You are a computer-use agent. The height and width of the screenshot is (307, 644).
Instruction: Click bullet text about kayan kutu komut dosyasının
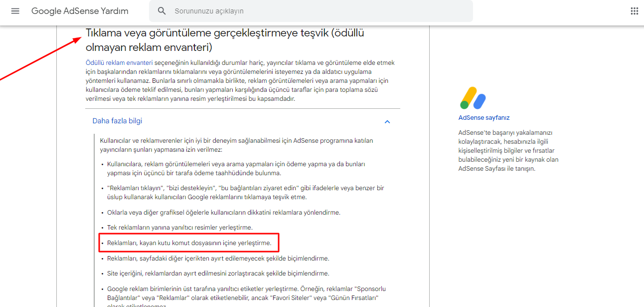189,243
